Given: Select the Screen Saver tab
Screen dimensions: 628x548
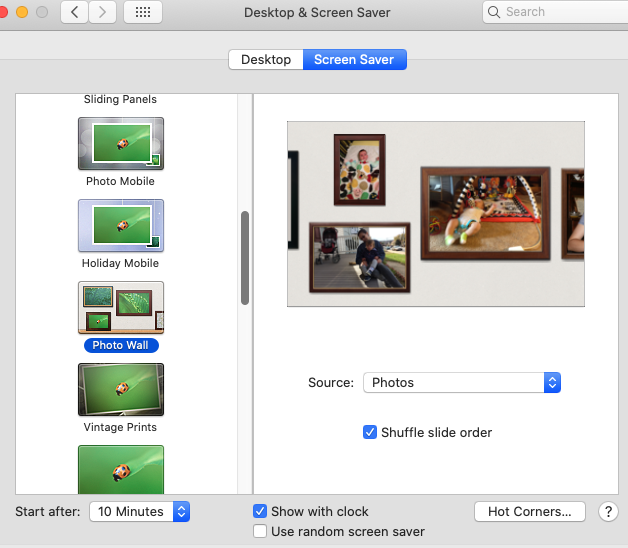Looking at the screenshot, I should (354, 59).
